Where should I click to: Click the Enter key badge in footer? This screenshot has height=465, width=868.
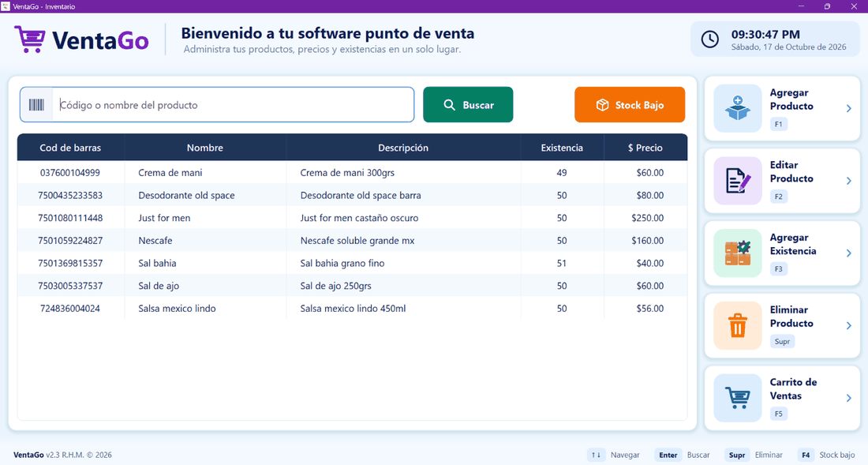pyautogui.click(x=668, y=455)
